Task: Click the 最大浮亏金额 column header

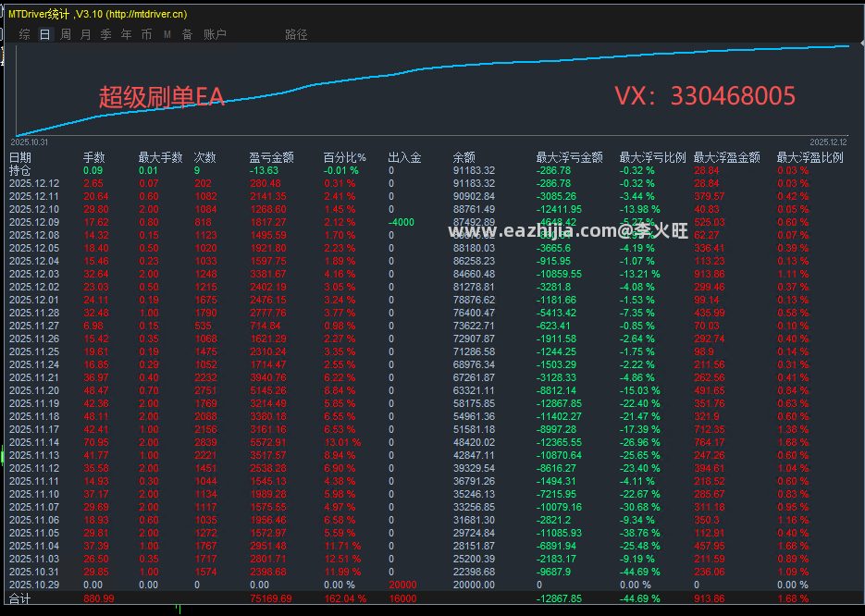Action: point(569,158)
